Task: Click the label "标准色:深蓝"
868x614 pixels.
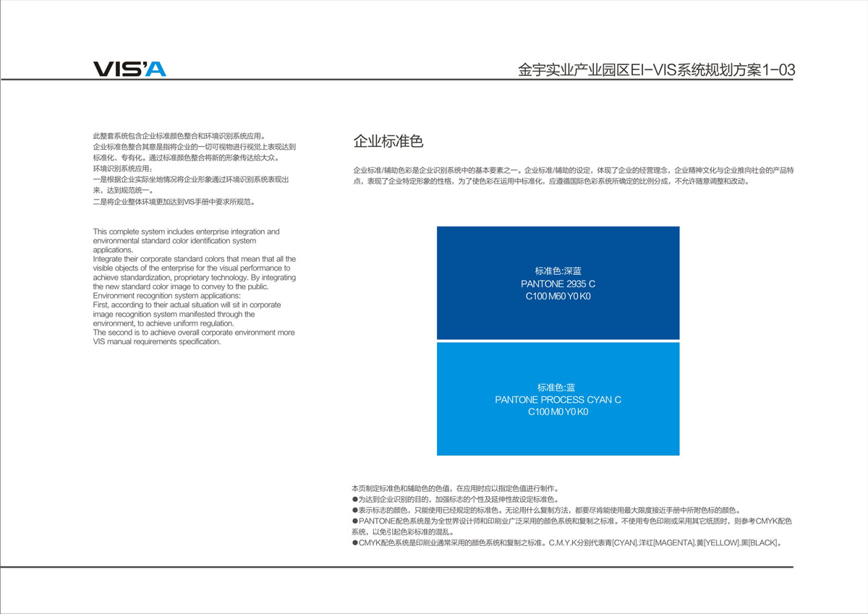Action: 558,271
